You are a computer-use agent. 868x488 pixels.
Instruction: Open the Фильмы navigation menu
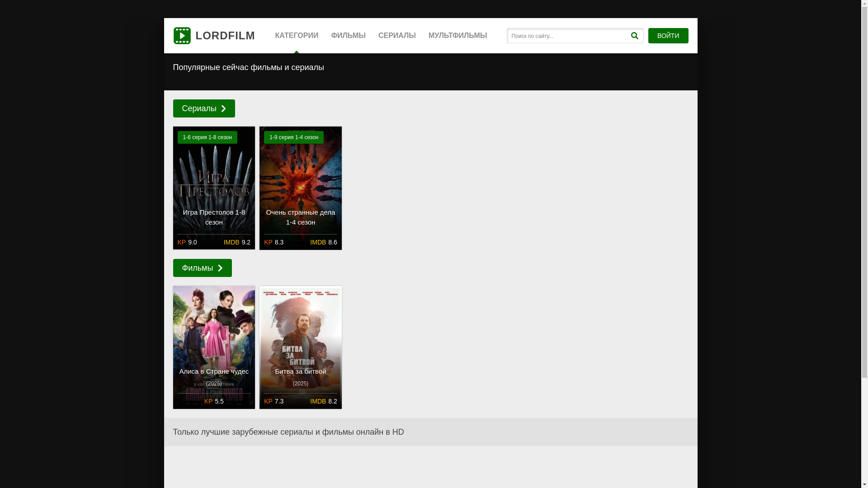pos(348,36)
